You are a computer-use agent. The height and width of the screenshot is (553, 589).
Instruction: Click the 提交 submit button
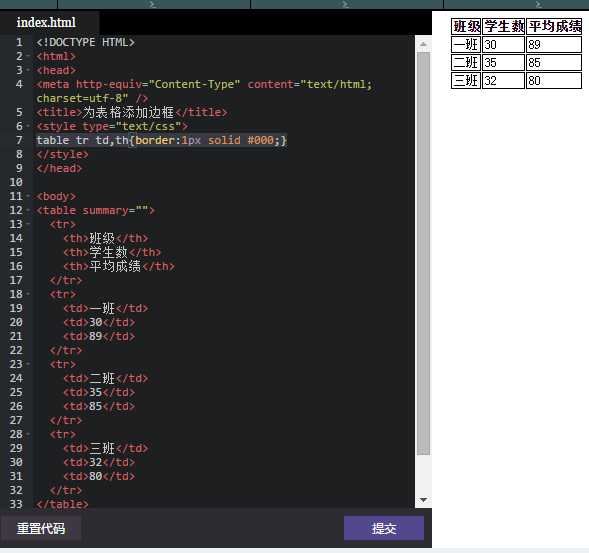pyautogui.click(x=384, y=528)
